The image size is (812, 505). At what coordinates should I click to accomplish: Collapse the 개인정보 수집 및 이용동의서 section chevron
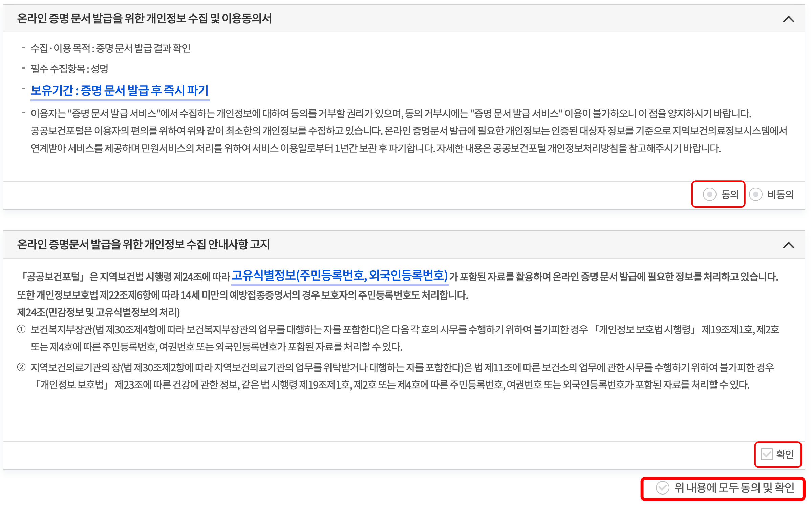[x=788, y=19]
